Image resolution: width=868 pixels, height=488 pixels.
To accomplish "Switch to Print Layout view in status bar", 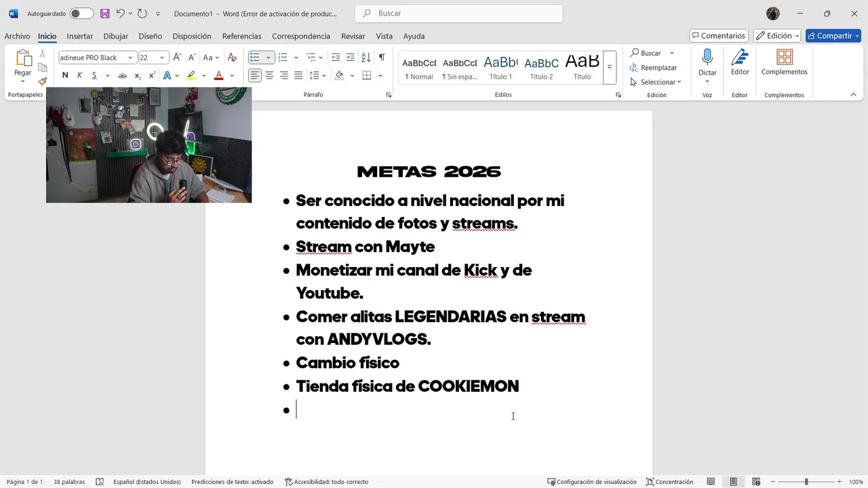I will coord(733,482).
